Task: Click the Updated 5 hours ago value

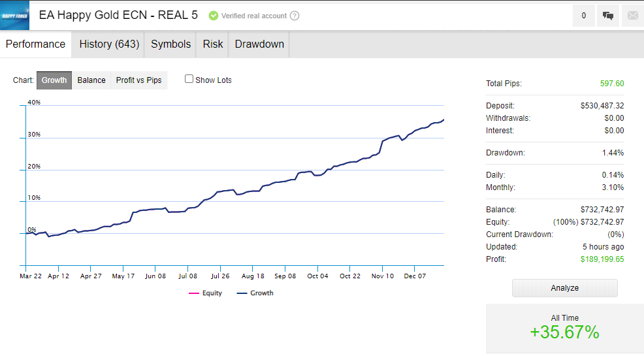Action: point(604,247)
